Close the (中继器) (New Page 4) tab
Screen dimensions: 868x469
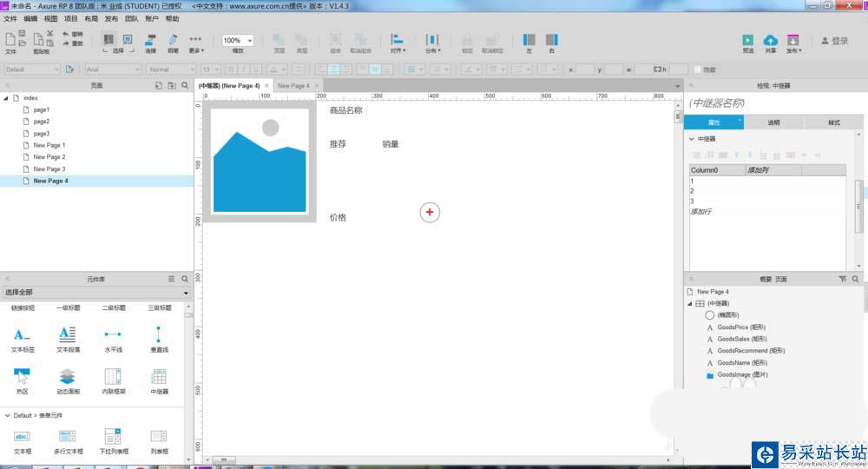coord(266,85)
